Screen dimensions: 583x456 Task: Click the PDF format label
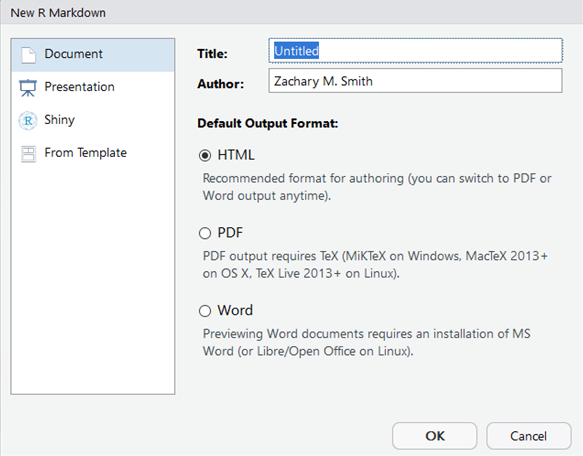tap(230, 233)
